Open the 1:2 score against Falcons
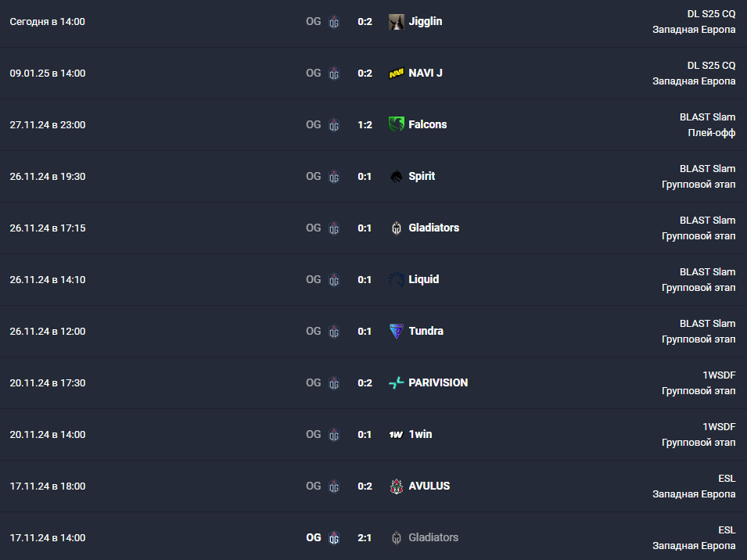This screenshot has height=560, width=747. [365, 125]
